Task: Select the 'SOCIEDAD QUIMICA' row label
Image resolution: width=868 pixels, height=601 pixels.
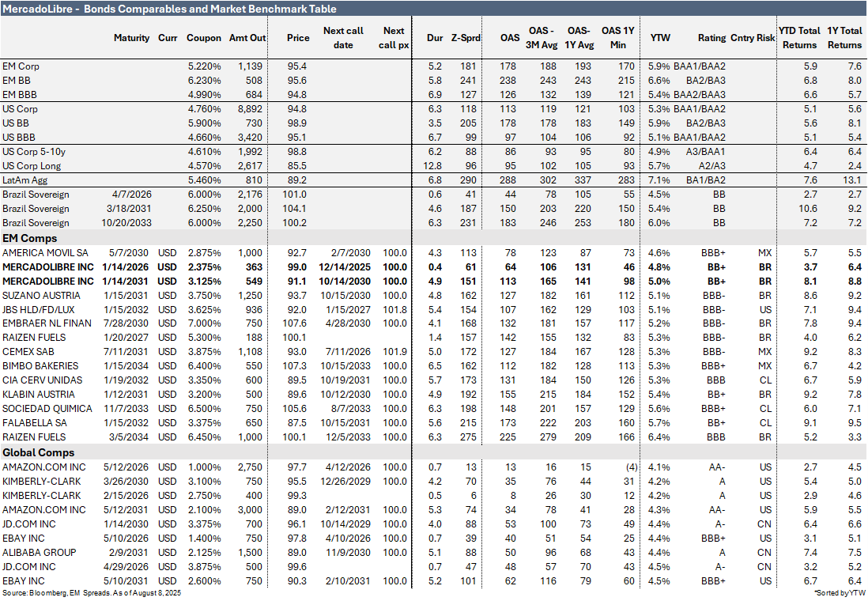Action: click(47, 409)
